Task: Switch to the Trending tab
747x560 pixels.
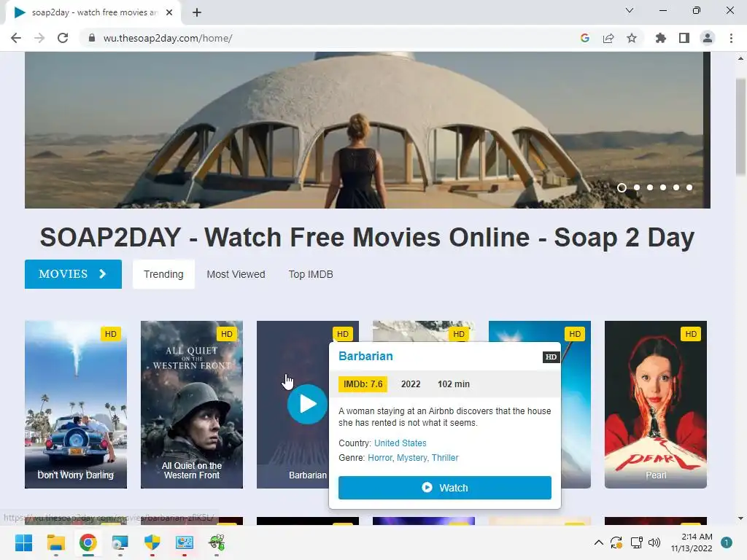Action: click(163, 274)
